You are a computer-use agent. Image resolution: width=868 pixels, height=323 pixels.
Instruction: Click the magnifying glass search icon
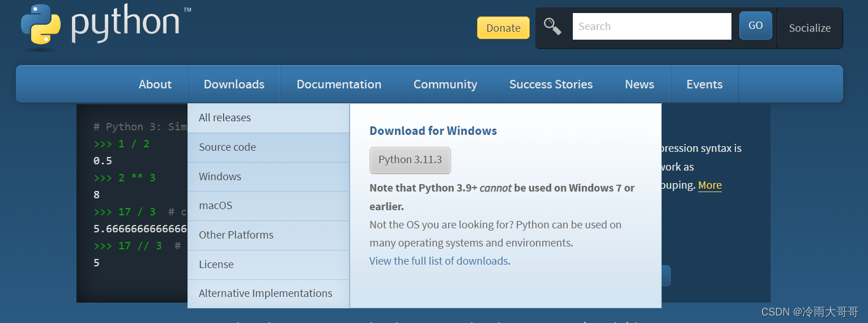(x=552, y=26)
